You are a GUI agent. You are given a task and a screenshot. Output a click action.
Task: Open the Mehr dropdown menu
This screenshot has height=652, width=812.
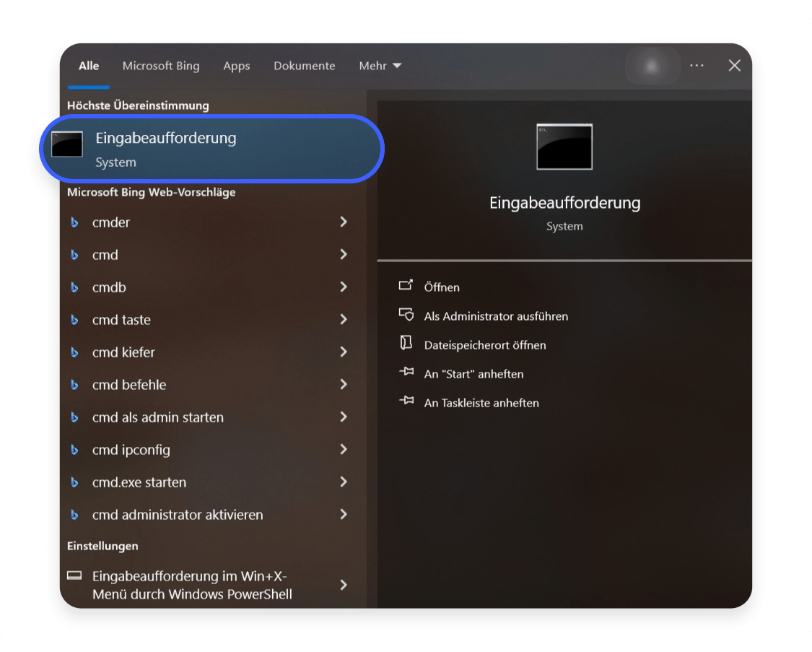380,66
